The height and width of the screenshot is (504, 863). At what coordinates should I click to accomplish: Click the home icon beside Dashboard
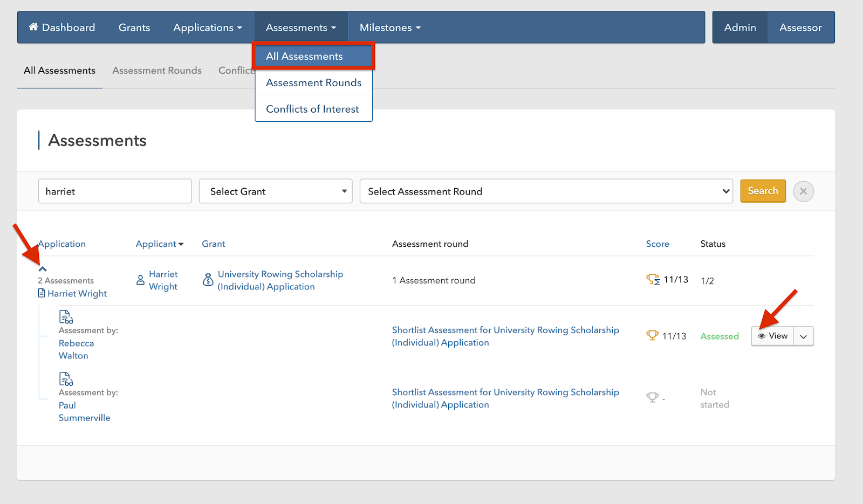click(x=33, y=27)
